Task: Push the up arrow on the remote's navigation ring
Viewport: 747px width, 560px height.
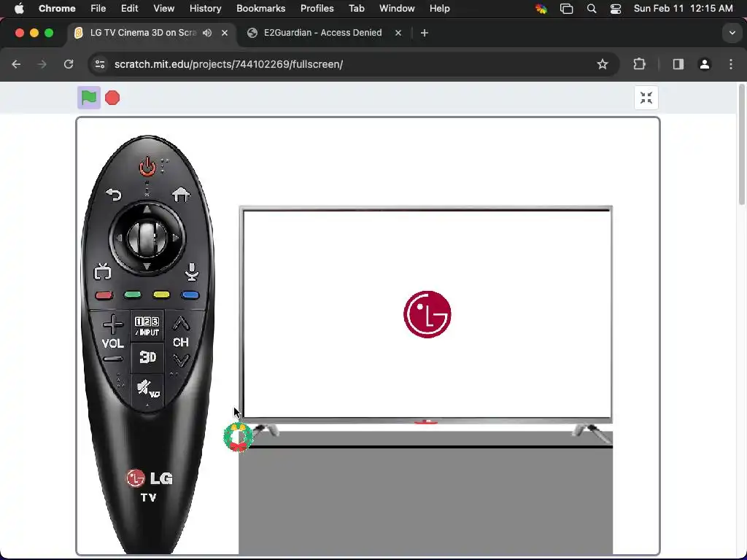Action: pyautogui.click(x=147, y=209)
